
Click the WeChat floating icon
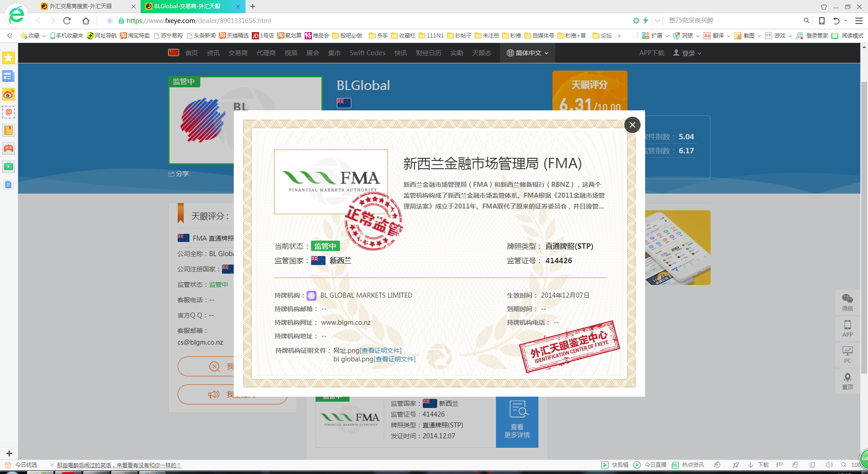click(847, 302)
